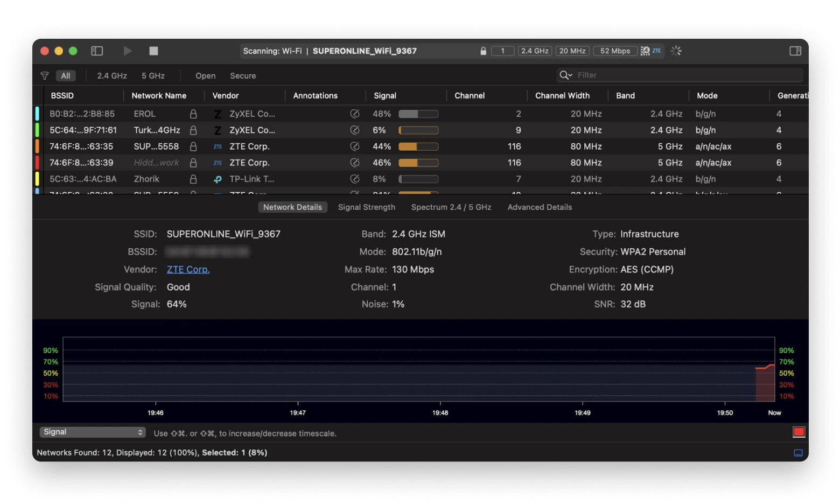Toggle the left sidebar panel icon

pos(97,51)
